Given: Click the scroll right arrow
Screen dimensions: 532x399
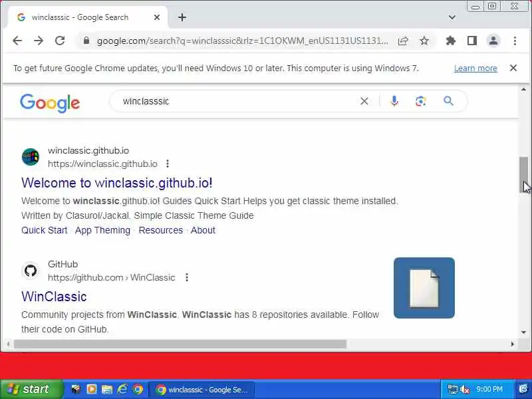Looking at the screenshot, I should pyautogui.click(x=512, y=344).
